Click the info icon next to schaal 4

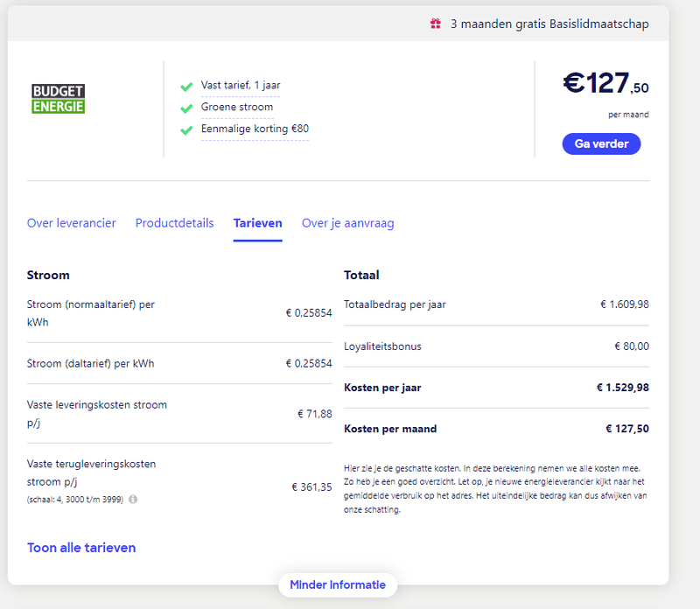coord(133,500)
